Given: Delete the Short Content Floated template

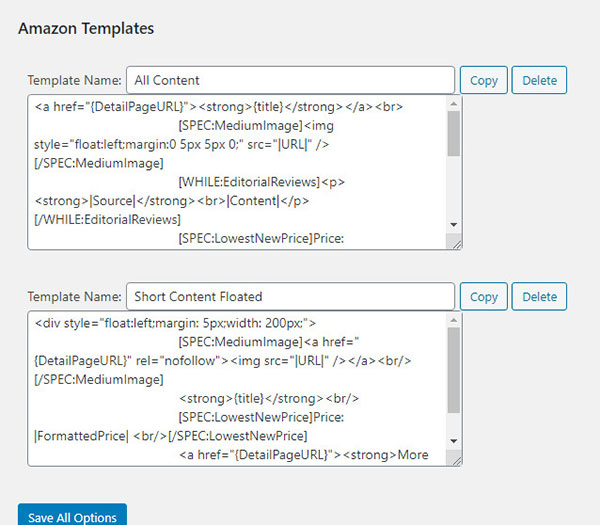Looking at the screenshot, I should coord(539,296).
